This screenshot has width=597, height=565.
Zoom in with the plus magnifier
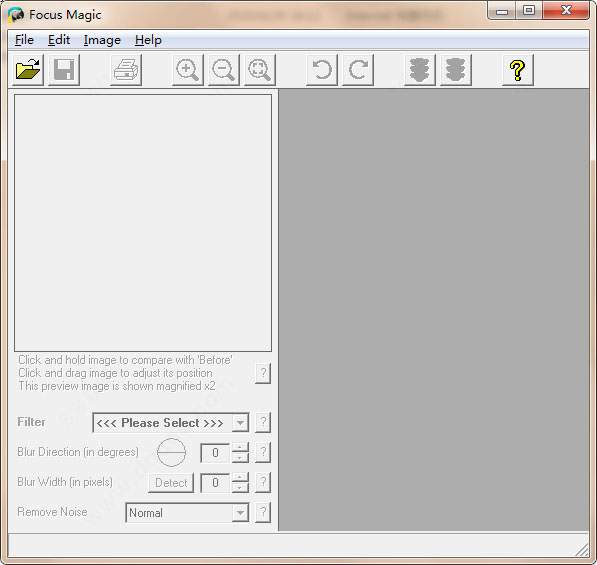[188, 70]
